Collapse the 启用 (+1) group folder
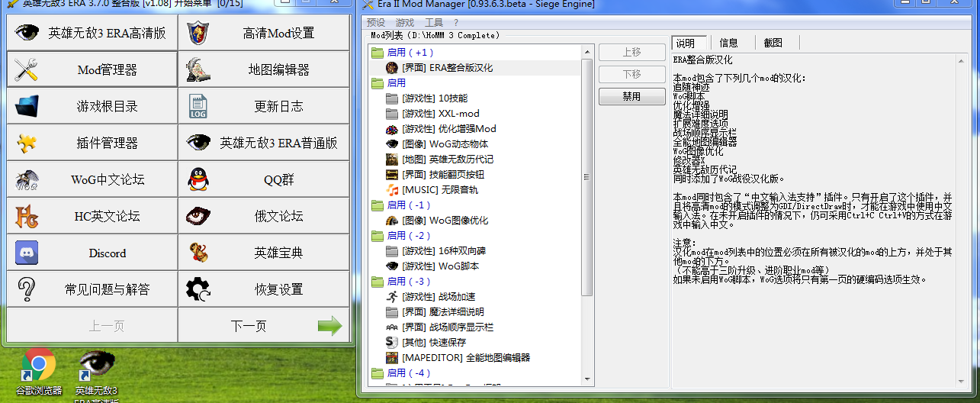Viewport: 980px width, 403px height. 378,53
